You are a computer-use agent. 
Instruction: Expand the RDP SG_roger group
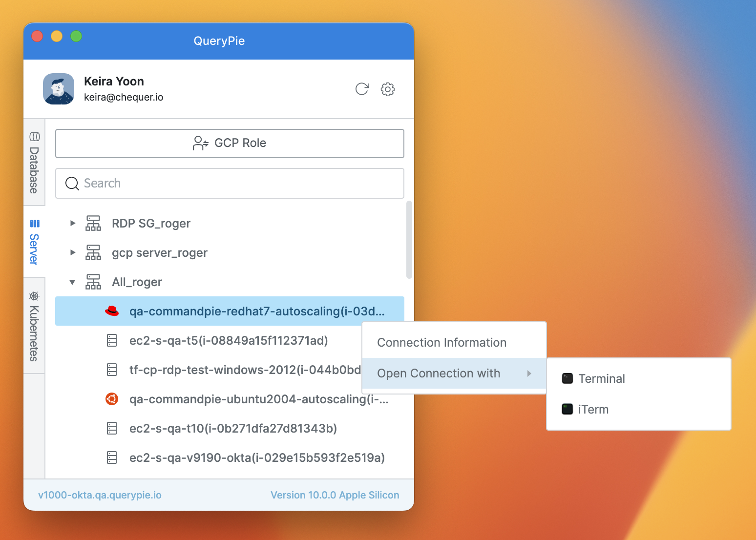(73, 223)
